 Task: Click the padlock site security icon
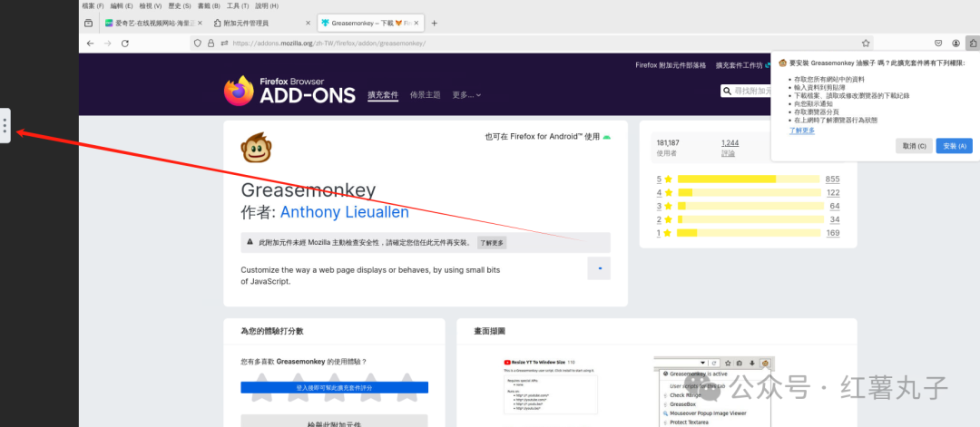[x=211, y=44]
